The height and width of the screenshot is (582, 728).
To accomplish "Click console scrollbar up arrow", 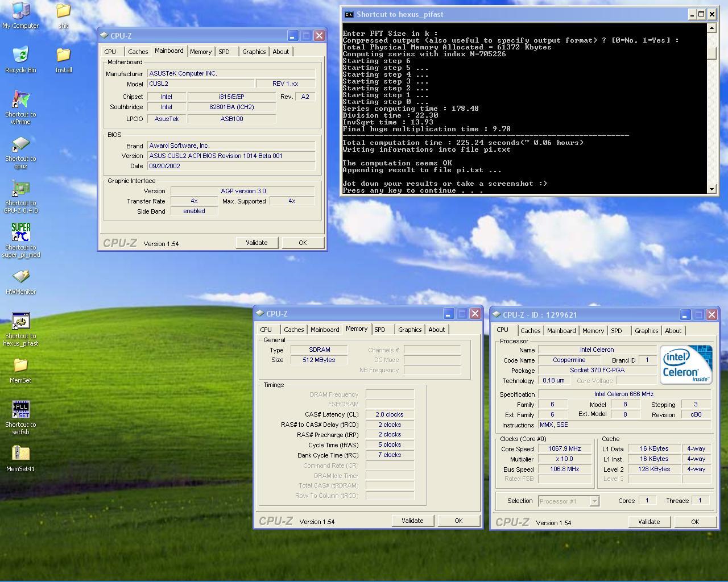I will pos(712,28).
